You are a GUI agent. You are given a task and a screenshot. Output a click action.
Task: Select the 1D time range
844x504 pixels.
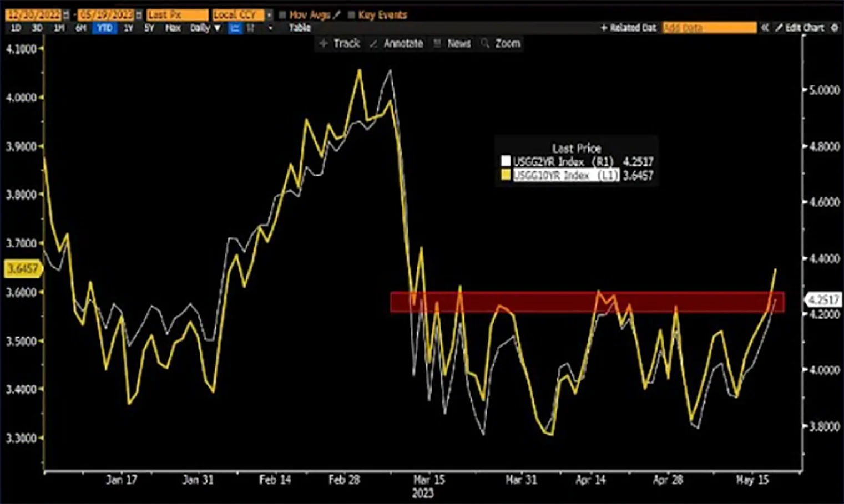[x=16, y=28]
